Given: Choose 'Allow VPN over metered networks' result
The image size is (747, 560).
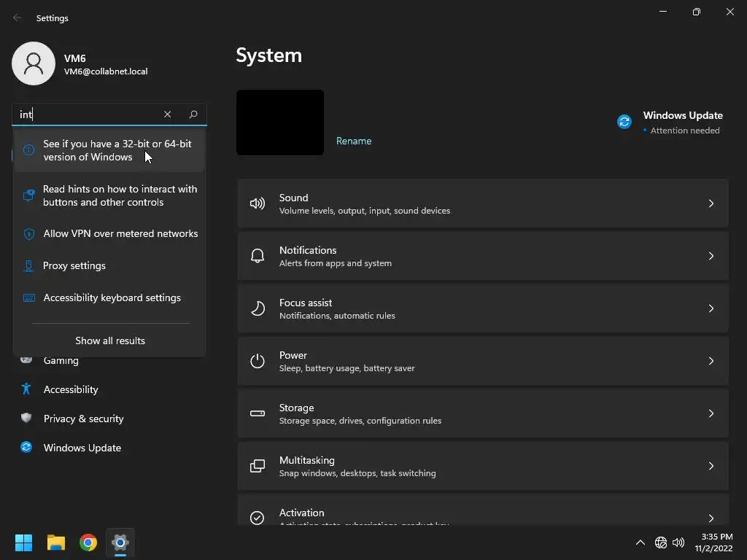Looking at the screenshot, I should click(109, 234).
